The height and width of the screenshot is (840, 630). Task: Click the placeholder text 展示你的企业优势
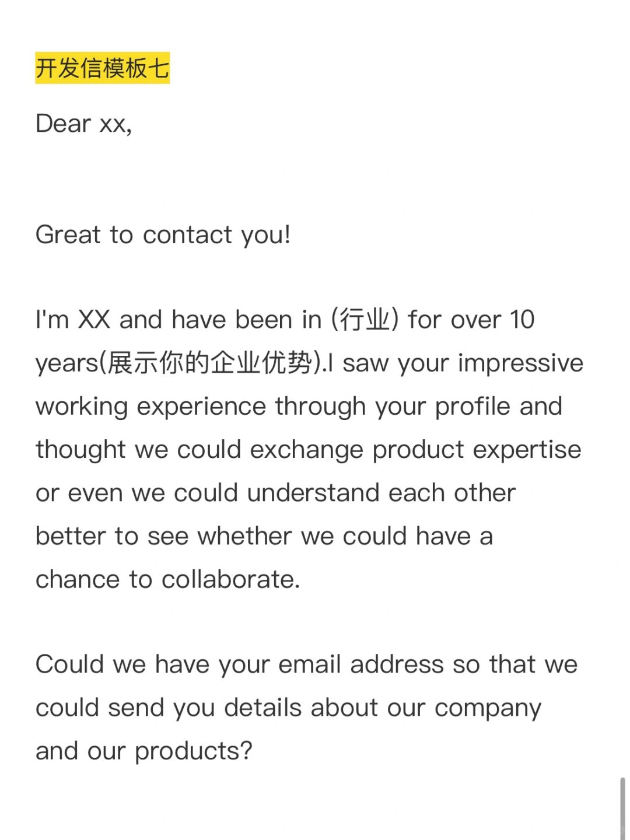click(x=210, y=363)
